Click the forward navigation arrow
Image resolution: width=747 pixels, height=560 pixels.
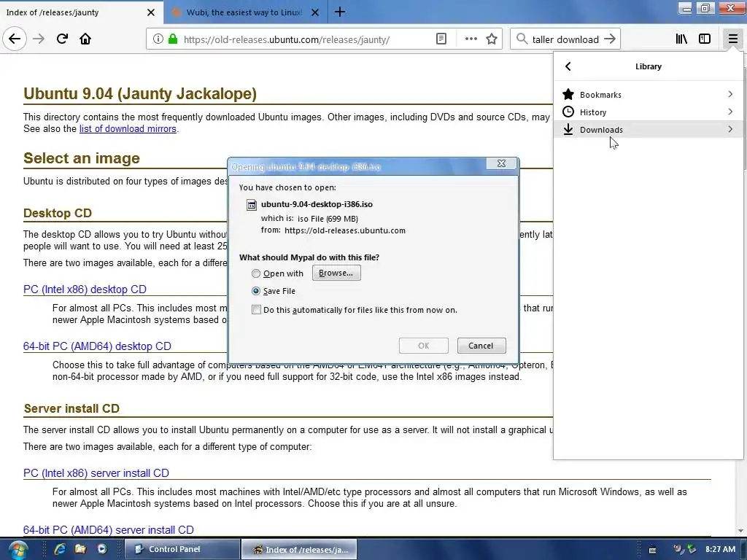39,39
